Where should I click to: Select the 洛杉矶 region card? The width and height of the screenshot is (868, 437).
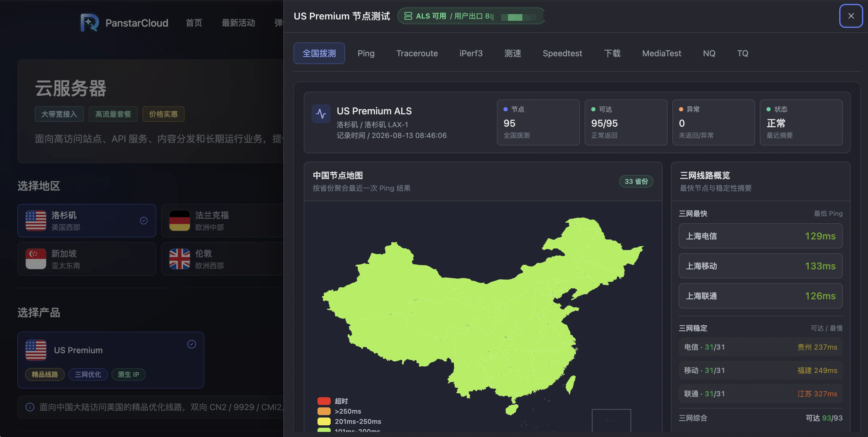click(x=87, y=221)
